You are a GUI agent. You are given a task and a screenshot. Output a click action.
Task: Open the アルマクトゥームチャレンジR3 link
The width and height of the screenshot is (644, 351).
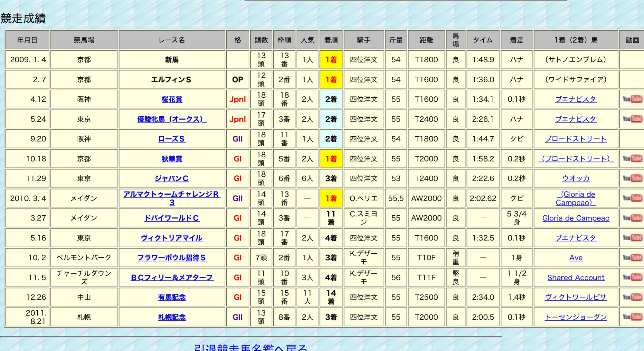click(x=172, y=194)
